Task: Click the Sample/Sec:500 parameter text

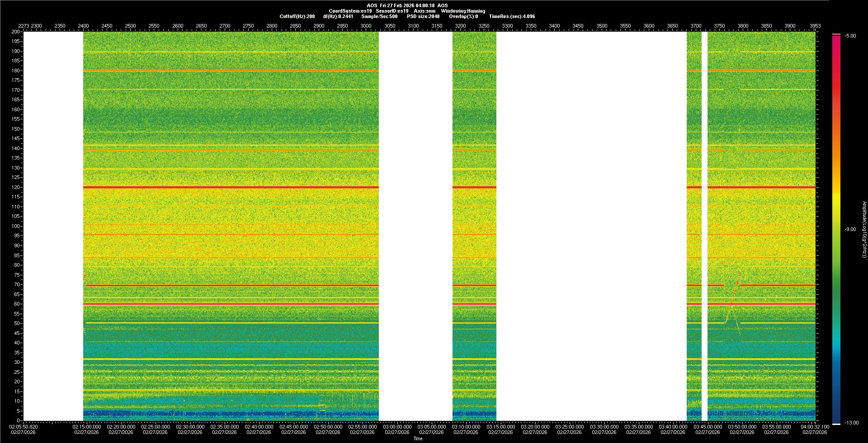Action: (379, 16)
